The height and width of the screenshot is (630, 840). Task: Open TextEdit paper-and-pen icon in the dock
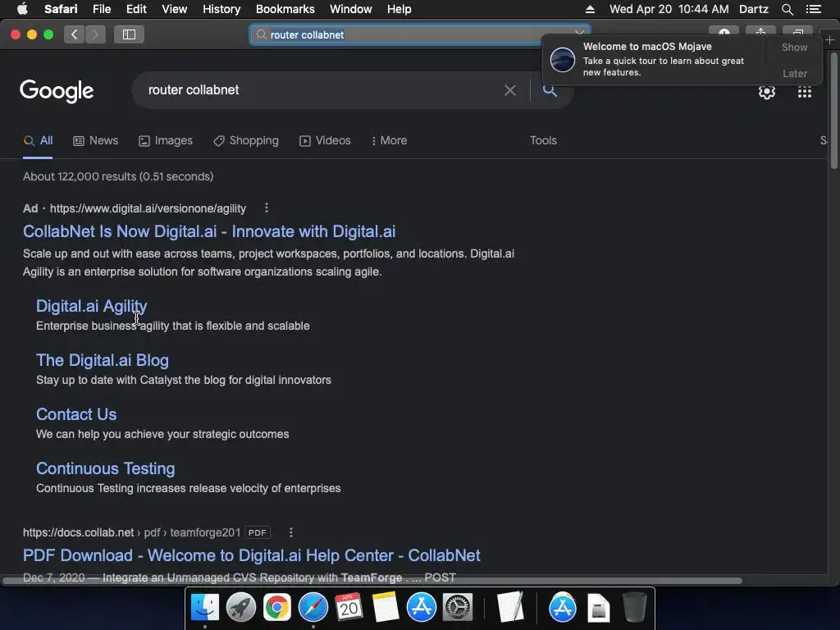click(x=510, y=608)
